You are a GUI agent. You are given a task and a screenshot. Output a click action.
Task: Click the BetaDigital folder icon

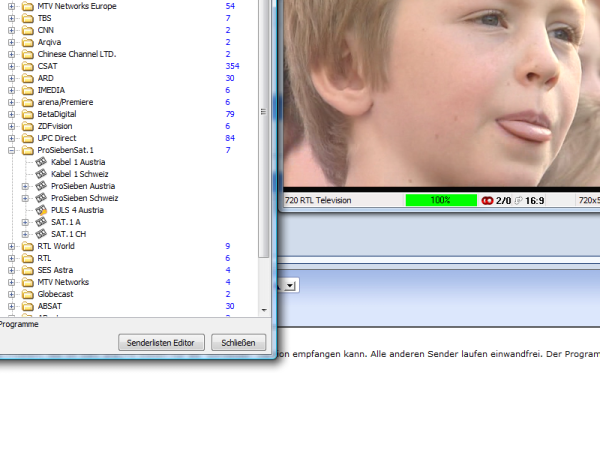[x=28, y=114]
